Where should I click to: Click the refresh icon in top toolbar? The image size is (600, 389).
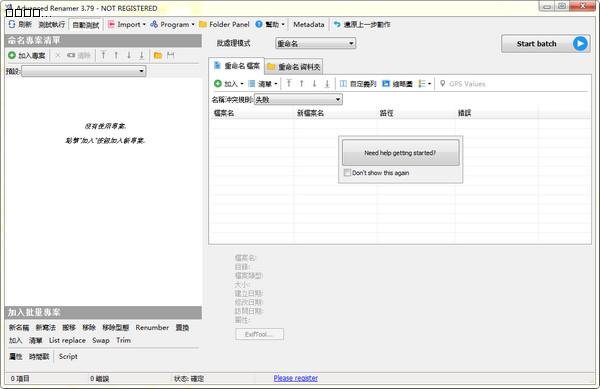pyautogui.click(x=12, y=24)
